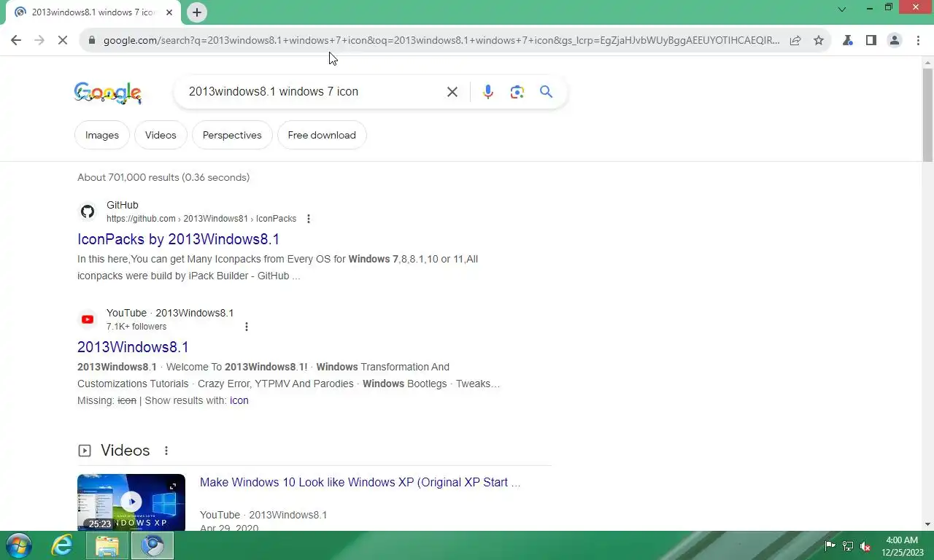The image size is (934, 560).
Task: Select the 2013windows8.1 browser tab
Action: tap(91, 12)
